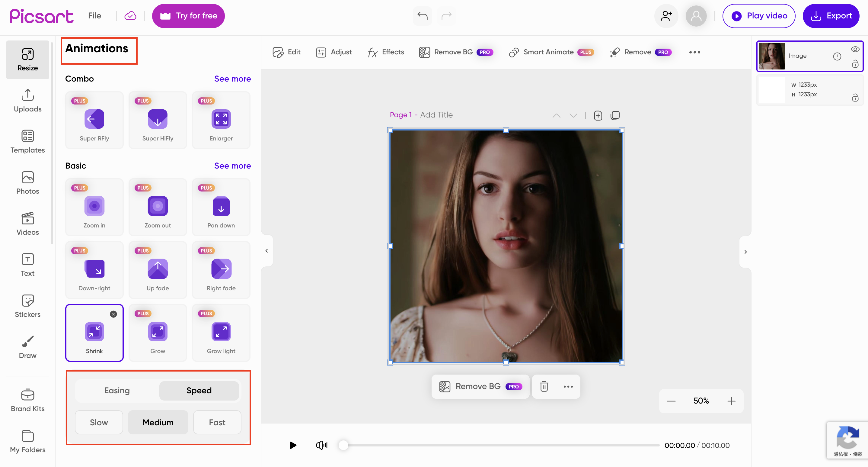Set animation speed to Slow
The width and height of the screenshot is (868, 467).
tap(99, 422)
